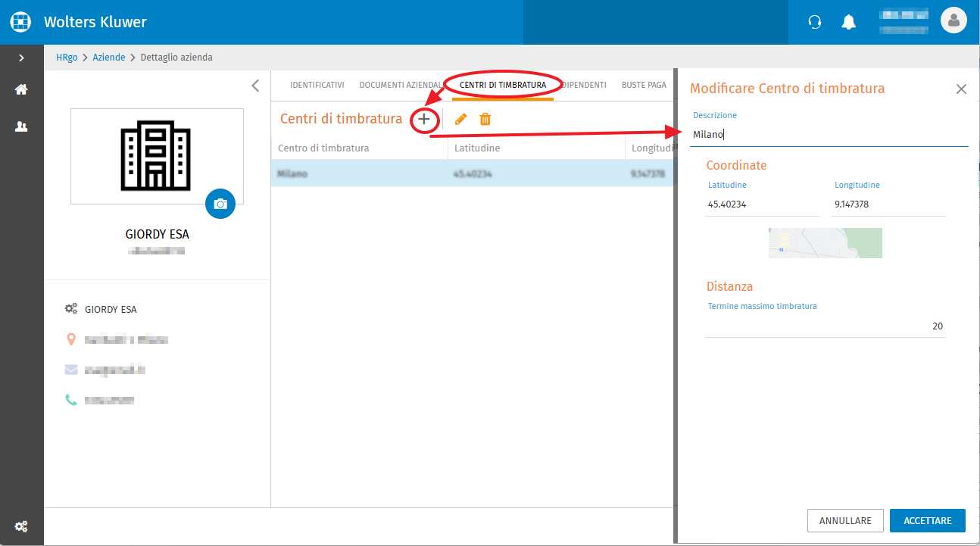The height and width of the screenshot is (546, 980).
Task: Click the Longitudine input field
Action: (888, 204)
